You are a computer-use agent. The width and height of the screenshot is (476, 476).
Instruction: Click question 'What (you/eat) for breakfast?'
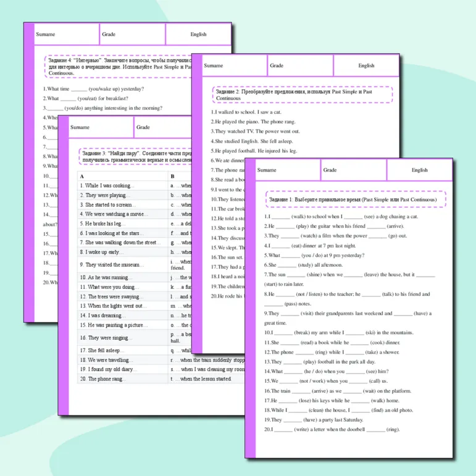point(86,98)
